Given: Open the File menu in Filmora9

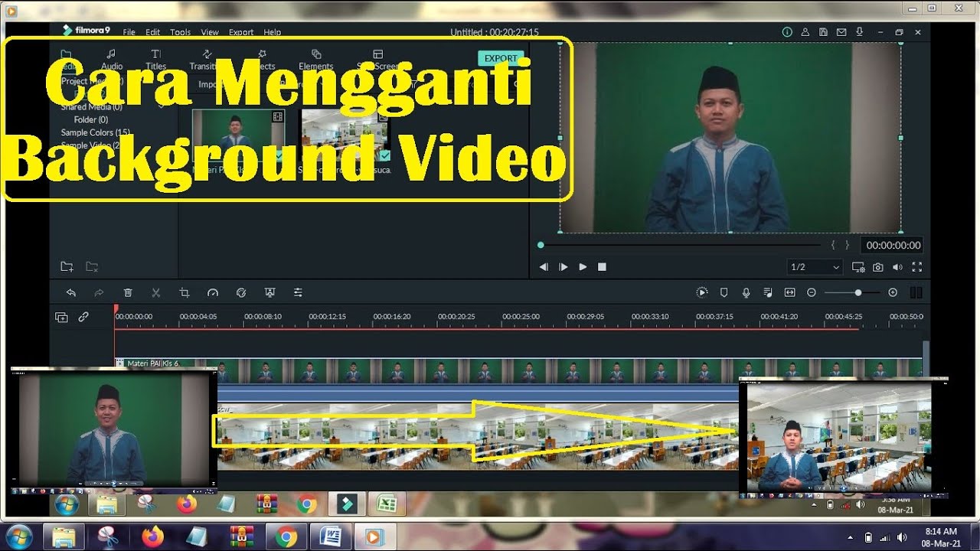Looking at the screenshot, I should pos(129,32).
